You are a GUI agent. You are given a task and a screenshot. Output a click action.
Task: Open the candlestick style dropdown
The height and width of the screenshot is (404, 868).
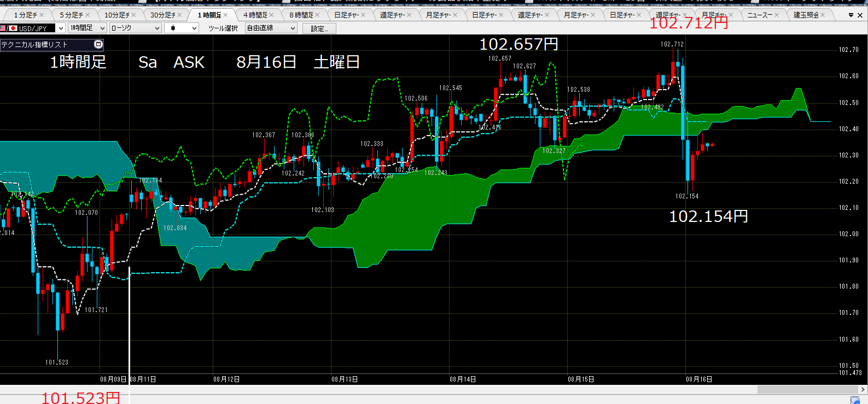point(180,28)
